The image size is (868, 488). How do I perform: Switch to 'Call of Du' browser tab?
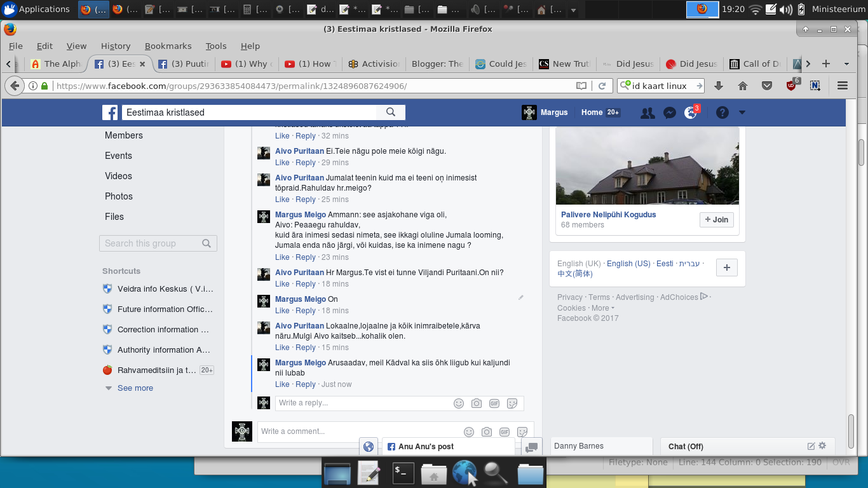(x=755, y=64)
